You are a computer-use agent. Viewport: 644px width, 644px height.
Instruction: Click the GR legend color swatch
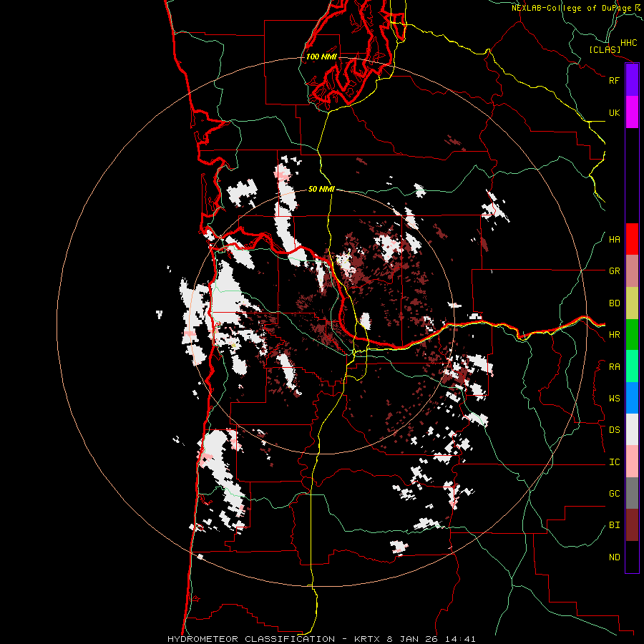(x=632, y=271)
